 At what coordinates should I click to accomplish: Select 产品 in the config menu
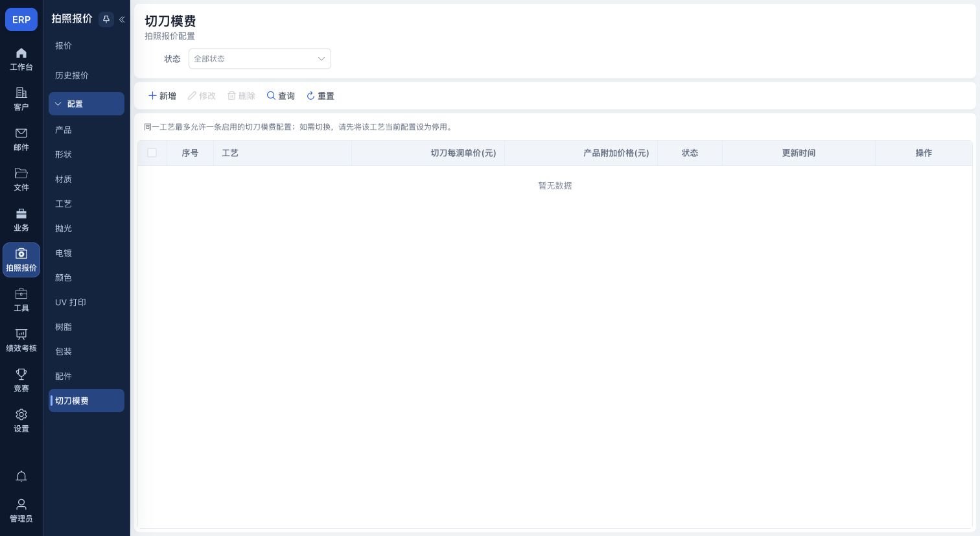tap(86, 130)
